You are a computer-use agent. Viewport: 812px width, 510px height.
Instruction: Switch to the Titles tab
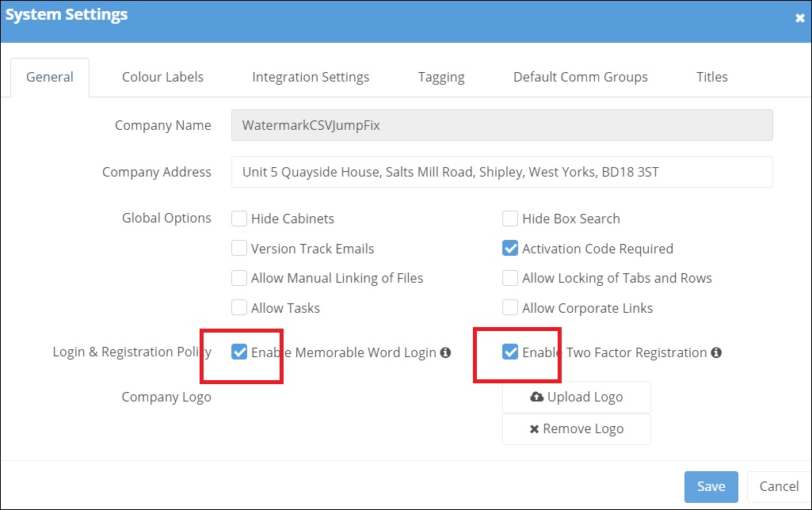tap(712, 77)
